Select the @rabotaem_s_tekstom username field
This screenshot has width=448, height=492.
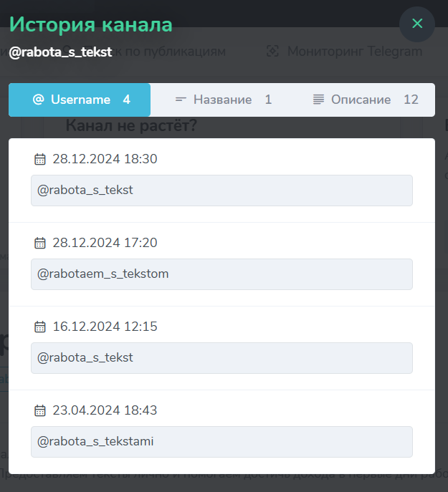click(221, 274)
